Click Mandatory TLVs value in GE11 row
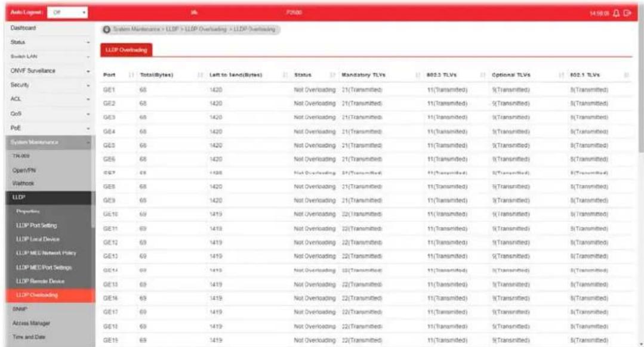The width and height of the screenshot is (644, 347). pos(362,229)
